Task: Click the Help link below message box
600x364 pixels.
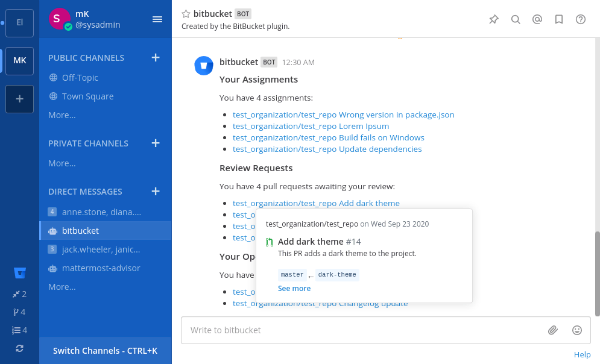Action: (582, 355)
